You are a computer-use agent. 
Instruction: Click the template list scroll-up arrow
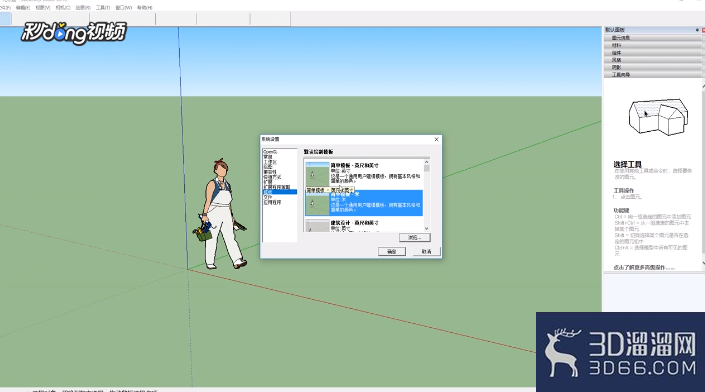click(426, 162)
